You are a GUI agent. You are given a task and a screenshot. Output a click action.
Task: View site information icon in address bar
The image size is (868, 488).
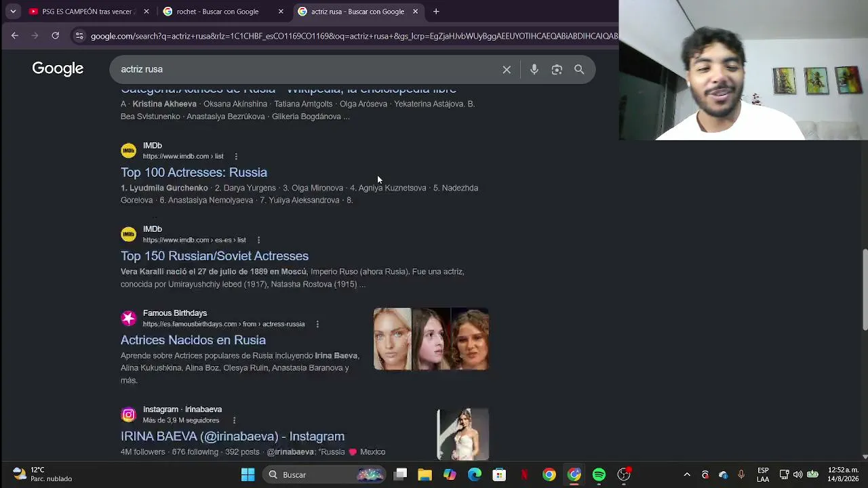79,36
